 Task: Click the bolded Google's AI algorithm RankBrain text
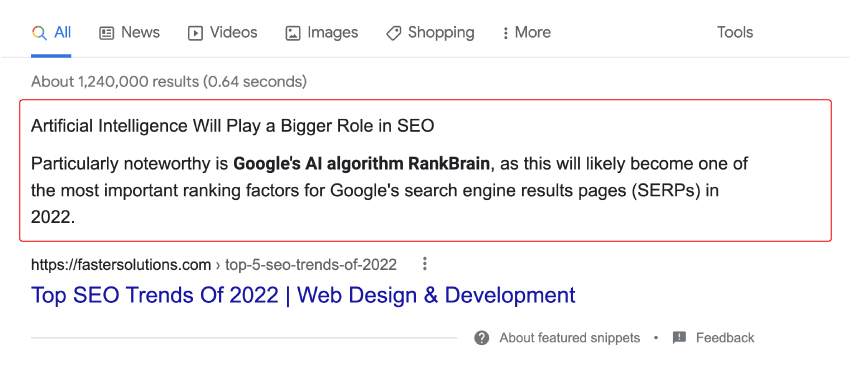point(362,164)
